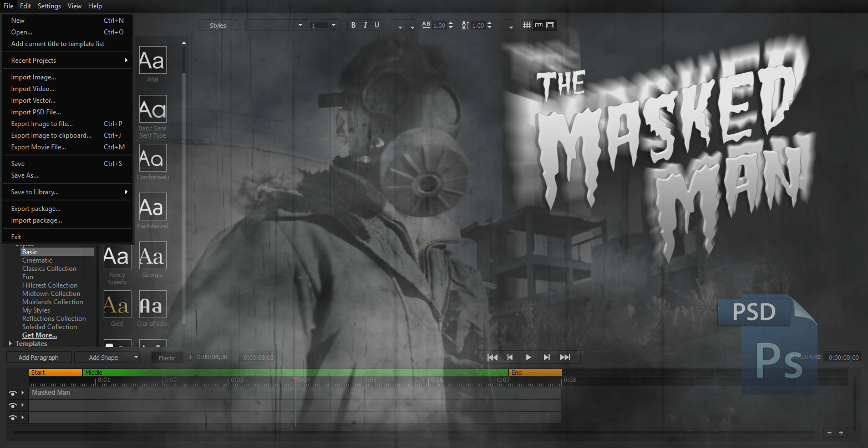The image size is (868, 448).
Task: Click the plus icon beside Elastic
Action: [190, 358]
